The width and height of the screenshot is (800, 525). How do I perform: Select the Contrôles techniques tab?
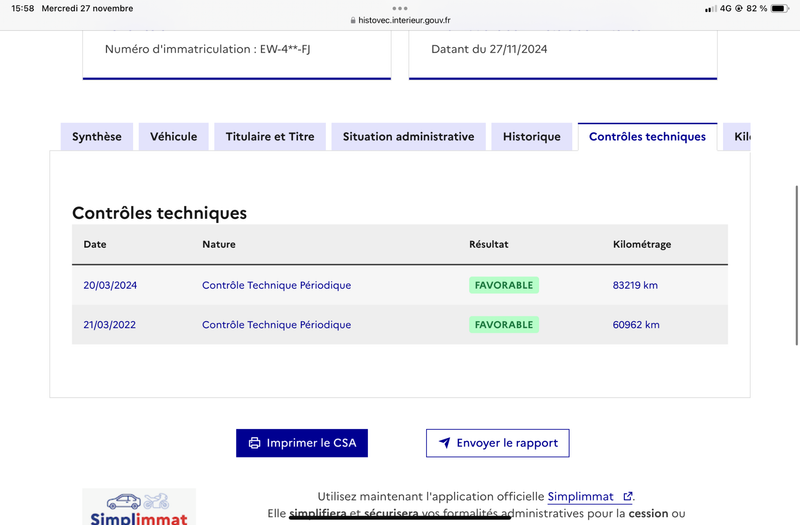pos(647,137)
